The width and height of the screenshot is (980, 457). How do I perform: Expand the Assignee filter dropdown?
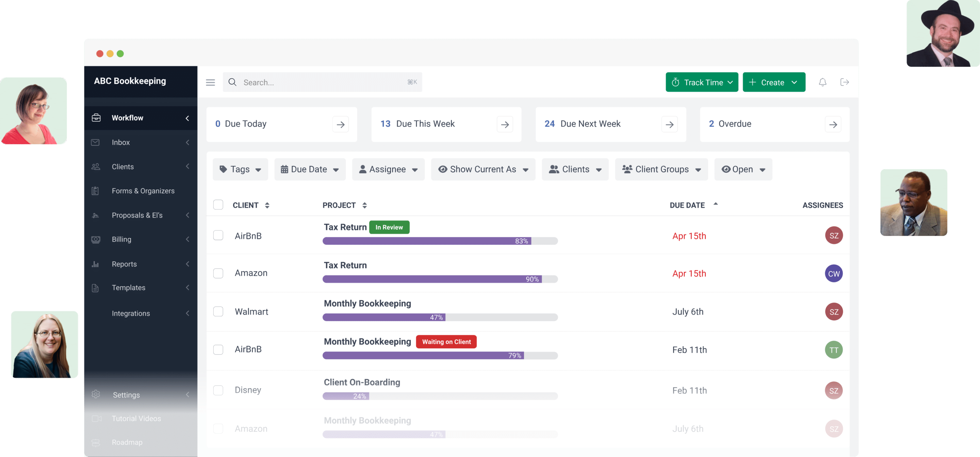388,169
